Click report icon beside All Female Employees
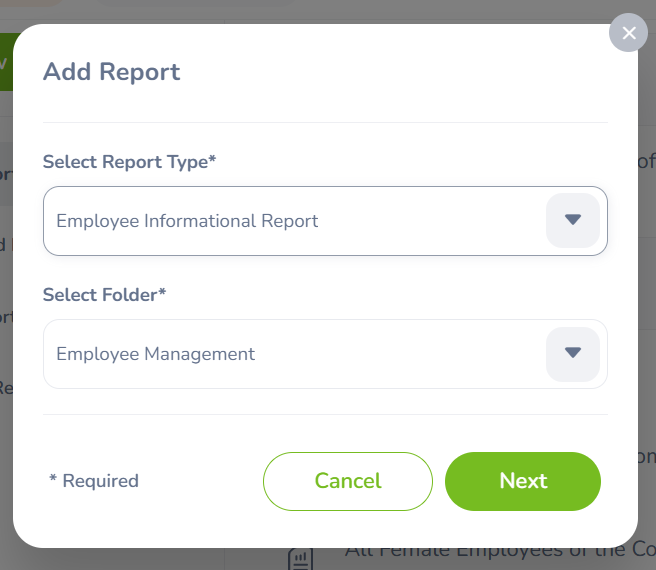 click(x=301, y=559)
